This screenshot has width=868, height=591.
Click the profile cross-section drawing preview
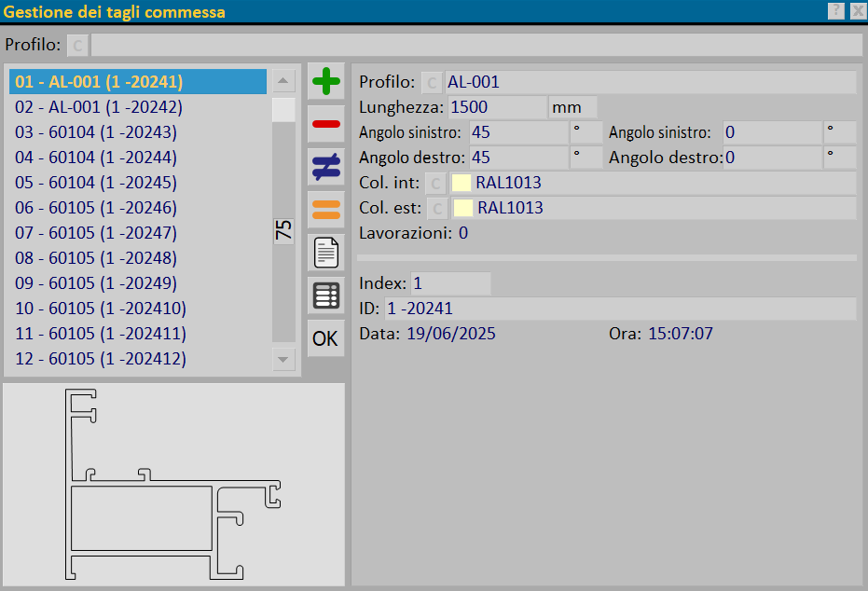[173, 484]
